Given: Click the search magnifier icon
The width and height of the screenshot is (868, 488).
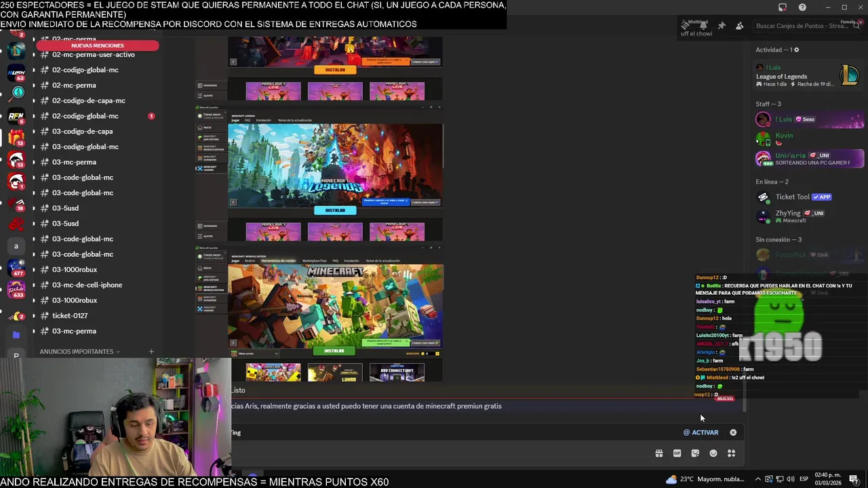Looking at the screenshot, I should tap(856, 26).
